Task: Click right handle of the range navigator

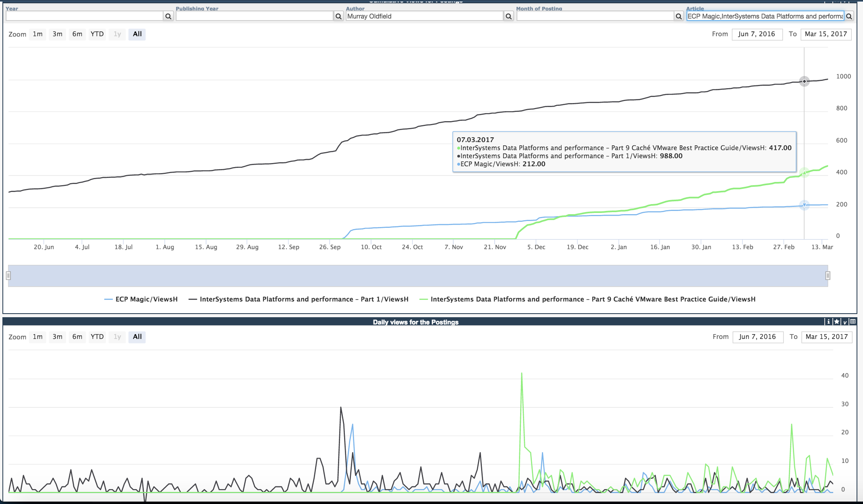Action: tap(828, 276)
